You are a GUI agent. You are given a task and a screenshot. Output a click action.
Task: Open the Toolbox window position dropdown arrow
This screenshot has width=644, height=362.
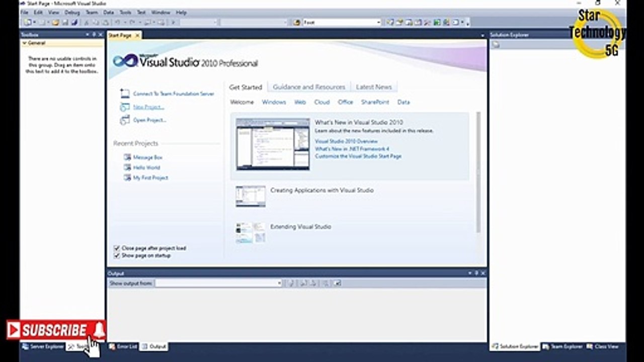pos(88,34)
